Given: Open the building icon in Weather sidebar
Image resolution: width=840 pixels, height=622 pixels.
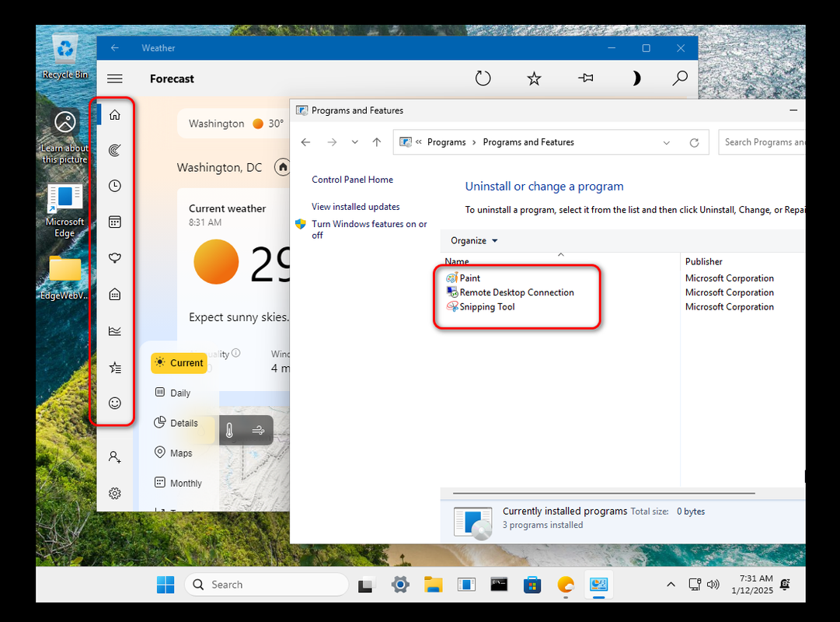Looking at the screenshot, I should click(115, 295).
